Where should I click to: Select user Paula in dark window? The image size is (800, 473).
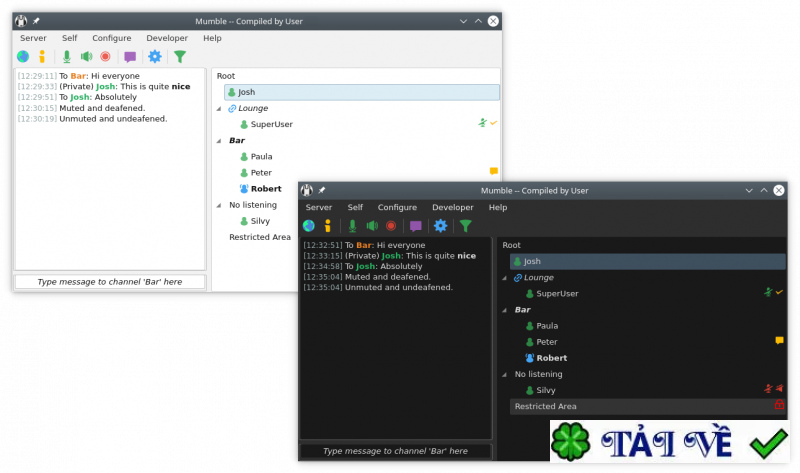pos(547,326)
